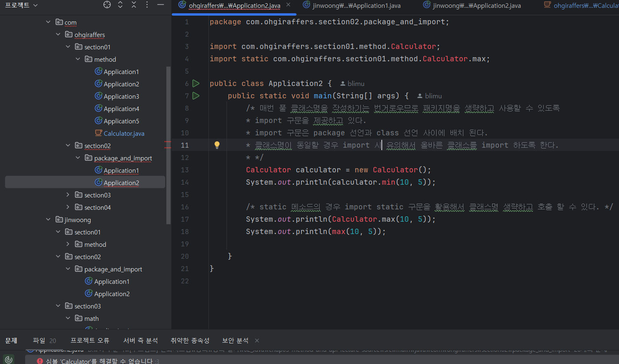619x364 pixels.
Task: Expand the section04 folder
Action: pos(68,207)
